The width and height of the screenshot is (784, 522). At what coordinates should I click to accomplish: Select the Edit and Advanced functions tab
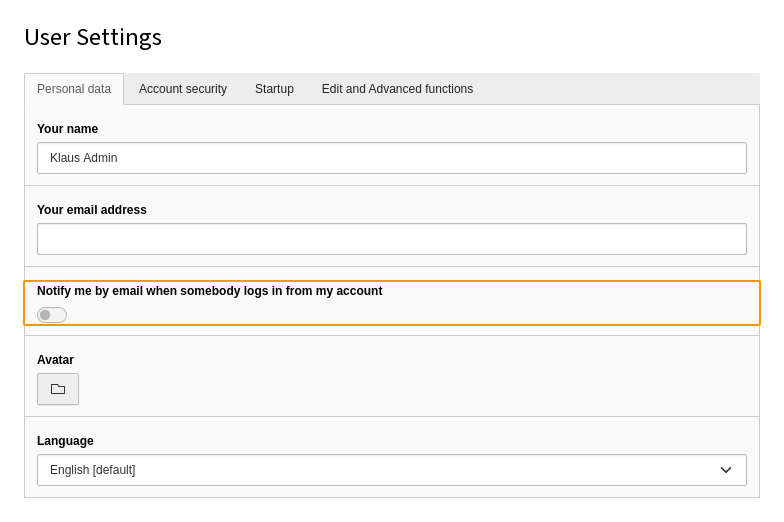coord(397,89)
